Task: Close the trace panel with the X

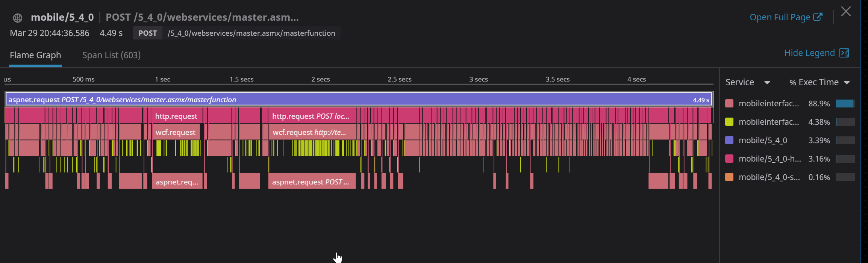Action: coord(846,12)
